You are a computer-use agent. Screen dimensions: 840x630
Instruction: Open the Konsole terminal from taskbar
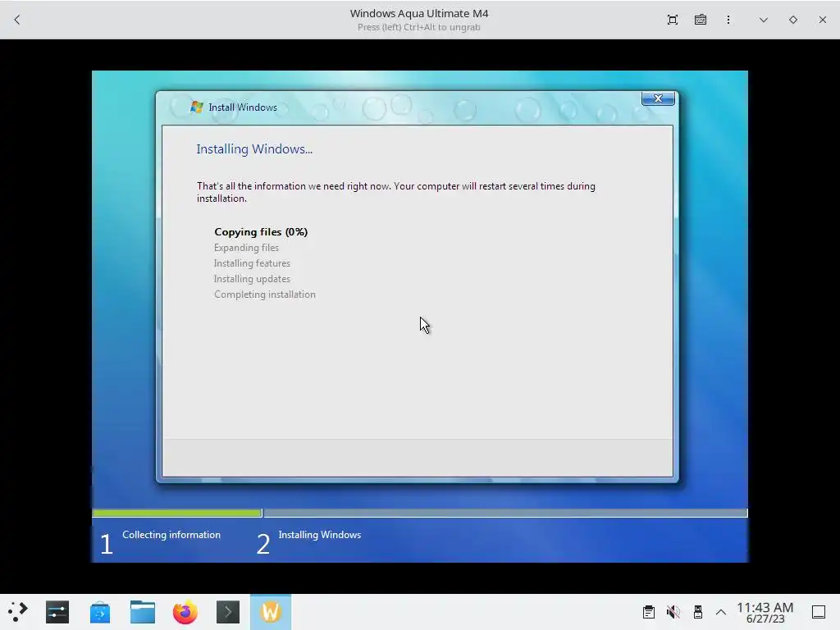tap(228, 612)
